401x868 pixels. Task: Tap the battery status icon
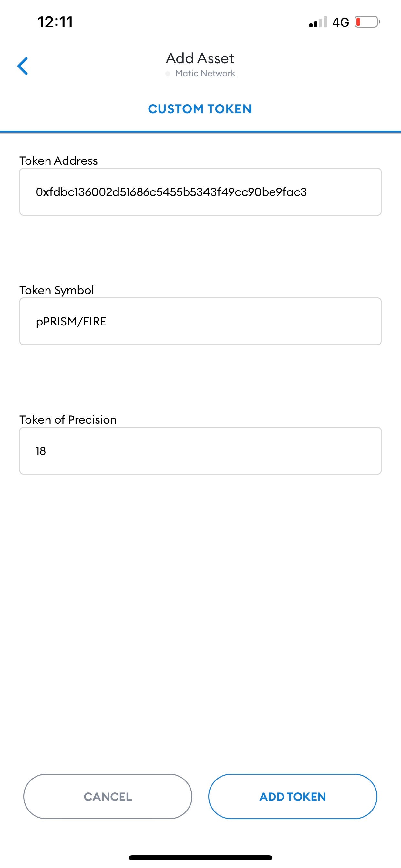pos(367,22)
